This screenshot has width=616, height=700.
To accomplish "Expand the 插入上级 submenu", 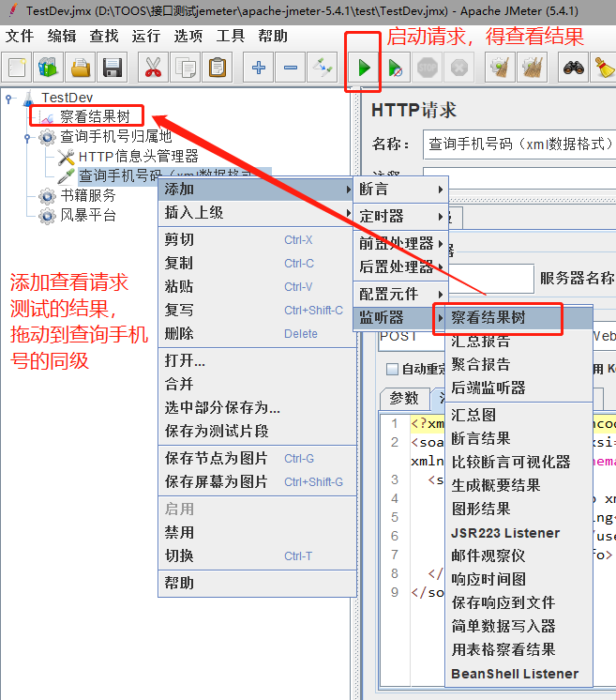I will (257, 212).
